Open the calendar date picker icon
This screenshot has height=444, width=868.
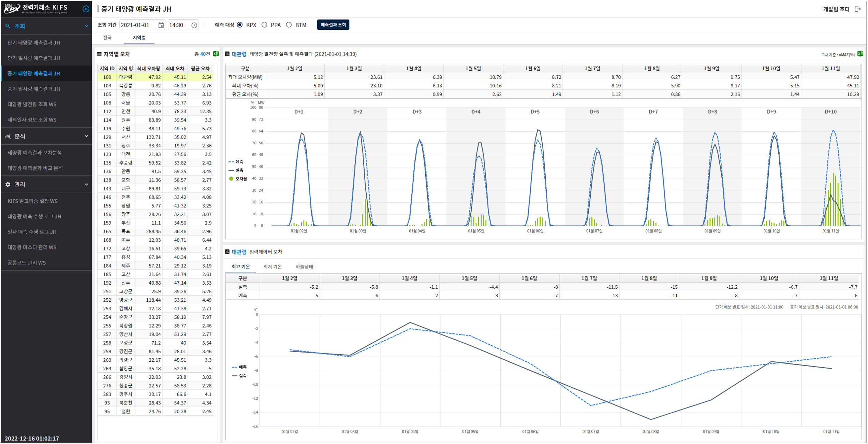point(161,25)
